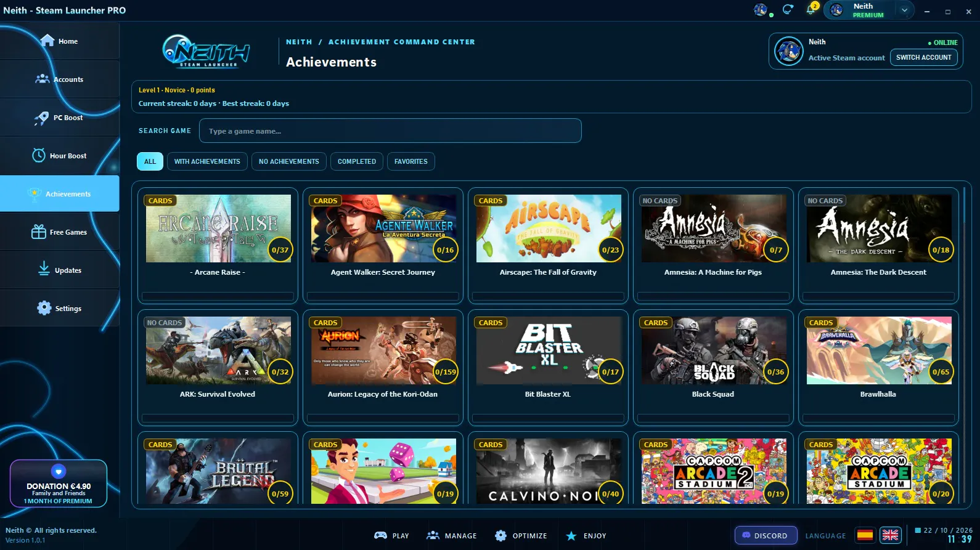Open notifications bell with badge 2
980x550 pixels.
(x=812, y=9)
